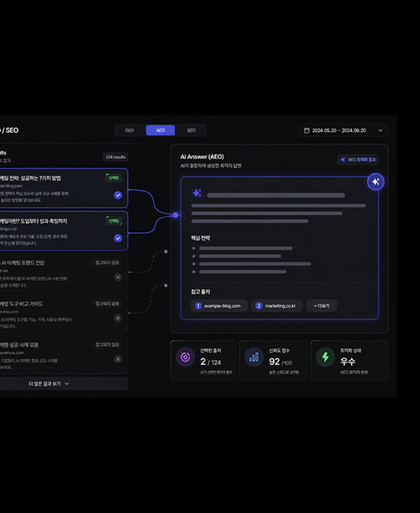Image resolution: width=420 pixels, height=513 pixels.
Task: Open the SEO tab
Action: [x=192, y=130]
